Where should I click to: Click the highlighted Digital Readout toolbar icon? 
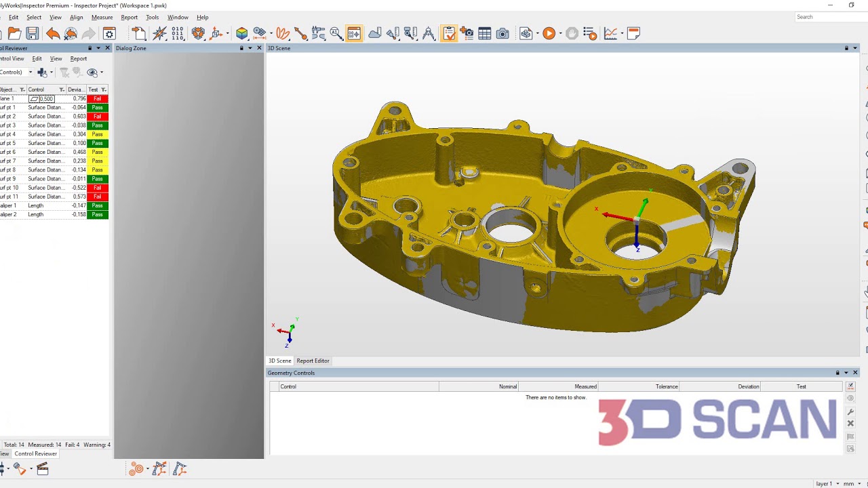(353, 33)
